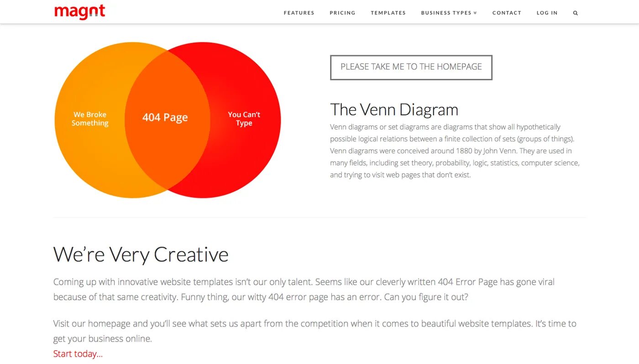Click the horizontal divider line below the diagram
The height and width of the screenshot is (364, 639).
(319, 218)
